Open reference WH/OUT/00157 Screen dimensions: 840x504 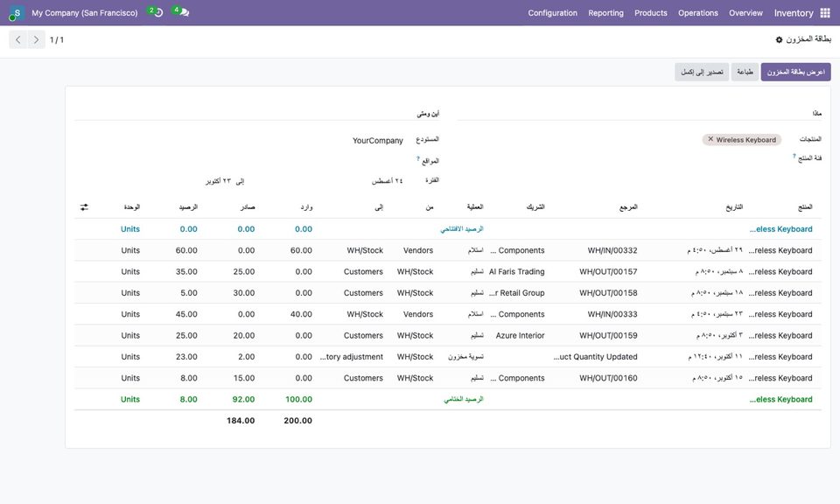click(x=608, y=271)
